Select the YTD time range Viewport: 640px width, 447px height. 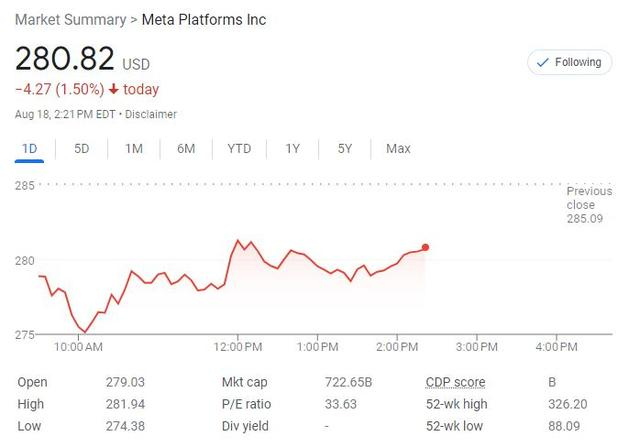click(239, 149)
